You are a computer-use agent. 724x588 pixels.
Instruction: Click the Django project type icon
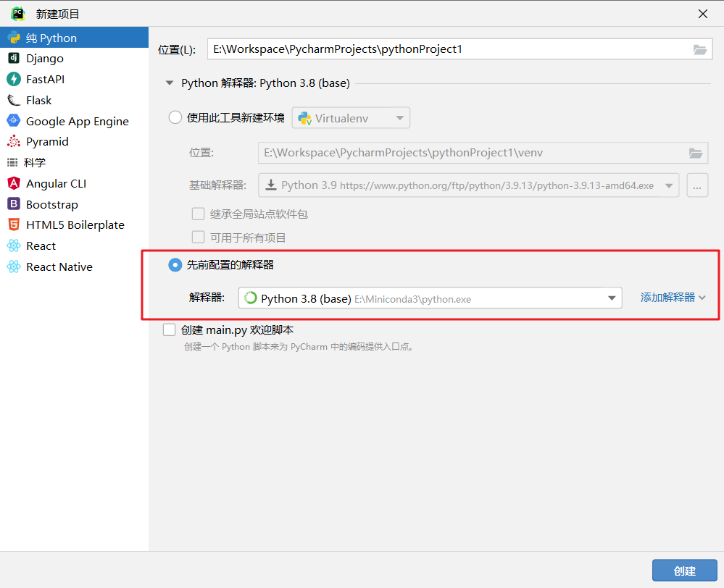14,58
